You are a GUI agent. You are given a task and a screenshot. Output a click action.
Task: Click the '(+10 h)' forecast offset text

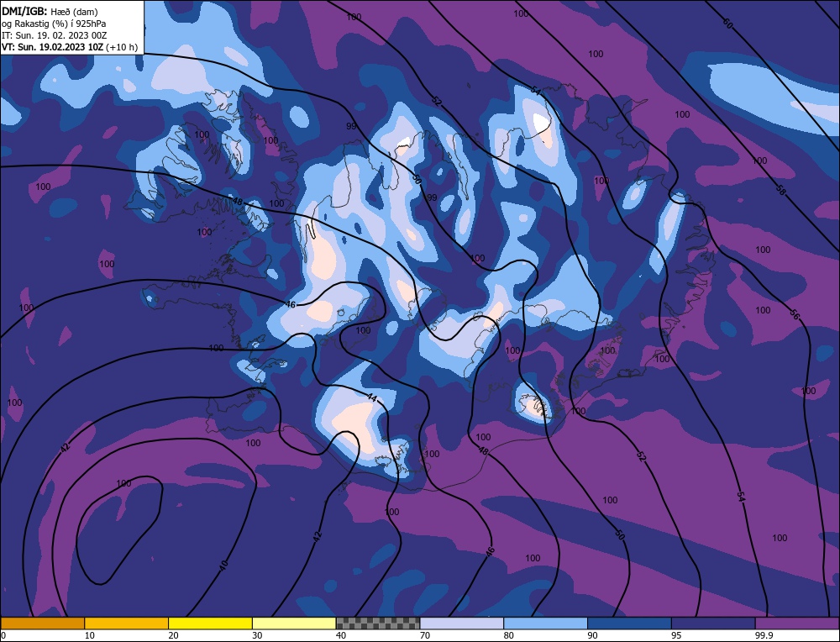click(x=122, y=47)
